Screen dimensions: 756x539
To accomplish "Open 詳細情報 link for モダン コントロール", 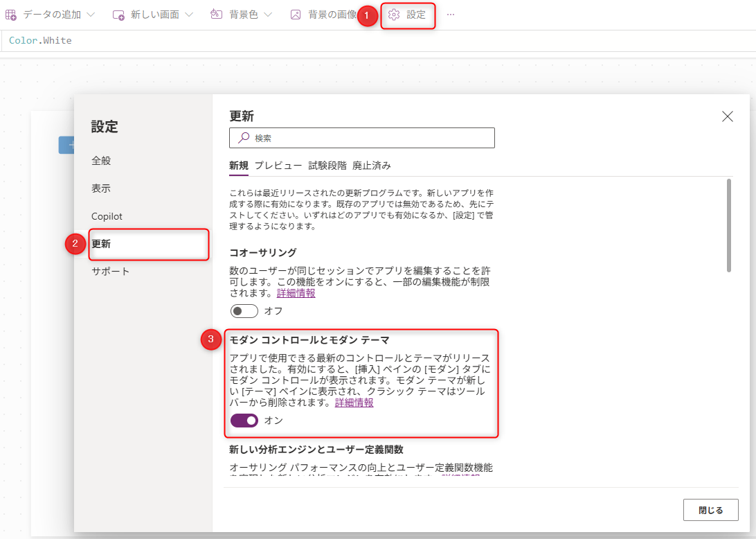I will [x=354, y=403].
